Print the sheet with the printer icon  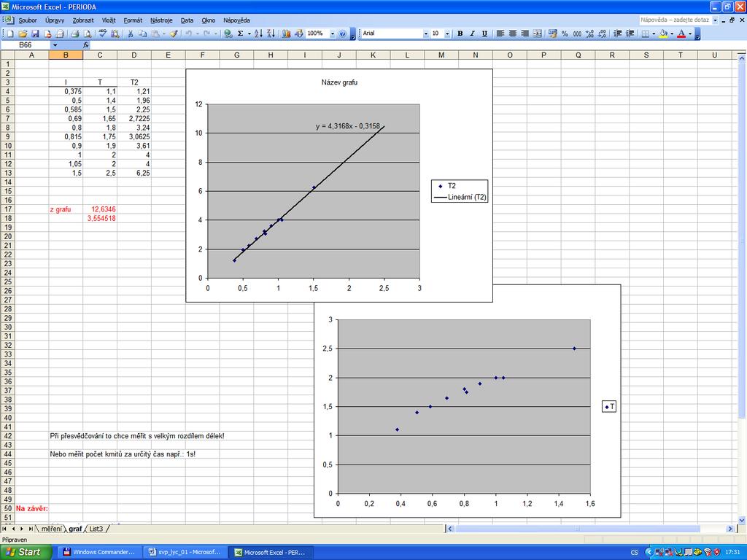pyautogui.click(x=75, y=34)
